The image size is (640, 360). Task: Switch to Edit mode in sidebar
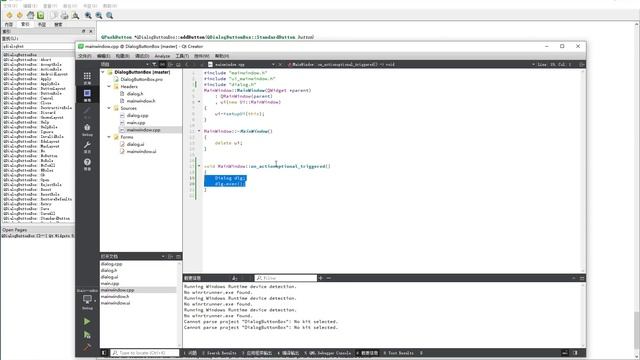[x=87, y=95]
